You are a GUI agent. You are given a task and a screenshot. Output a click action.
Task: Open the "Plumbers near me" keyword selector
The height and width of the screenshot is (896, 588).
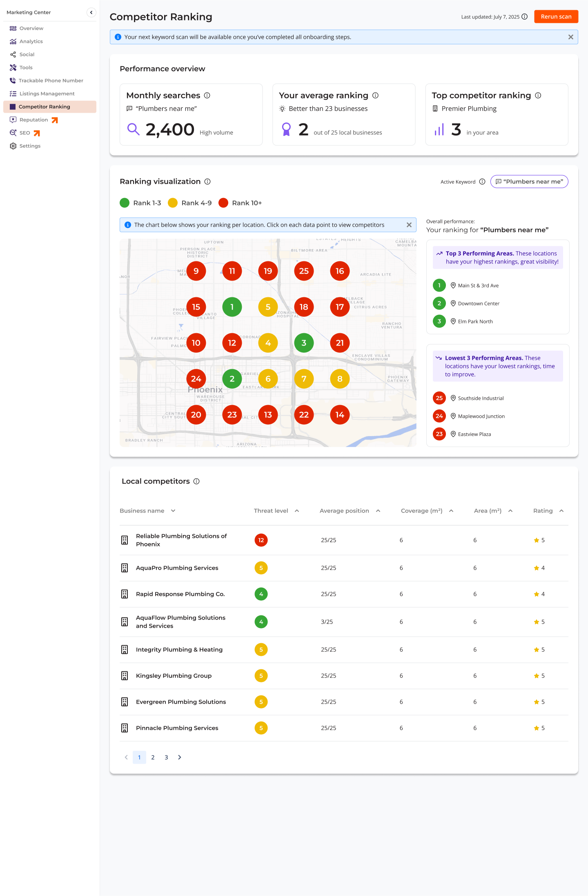click(x=529, y=182)
